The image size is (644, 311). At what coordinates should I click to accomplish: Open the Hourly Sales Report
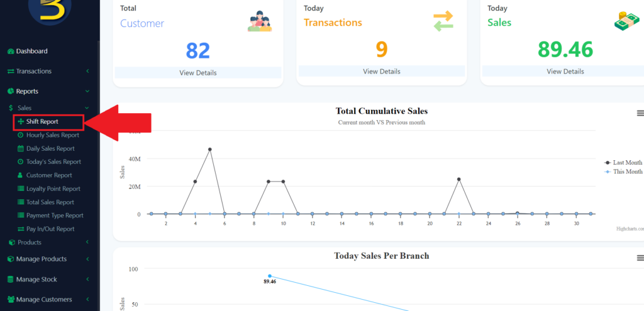(52, 135)
